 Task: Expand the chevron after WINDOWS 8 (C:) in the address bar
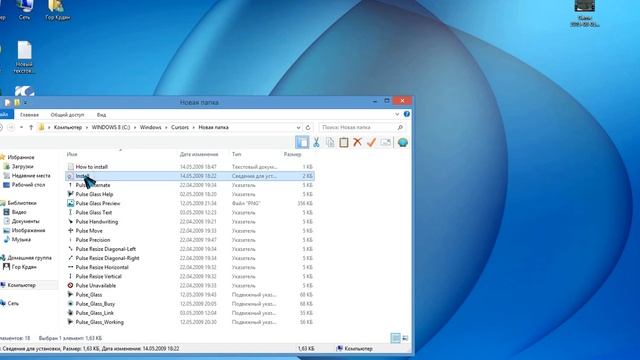(x=135, y=127)
